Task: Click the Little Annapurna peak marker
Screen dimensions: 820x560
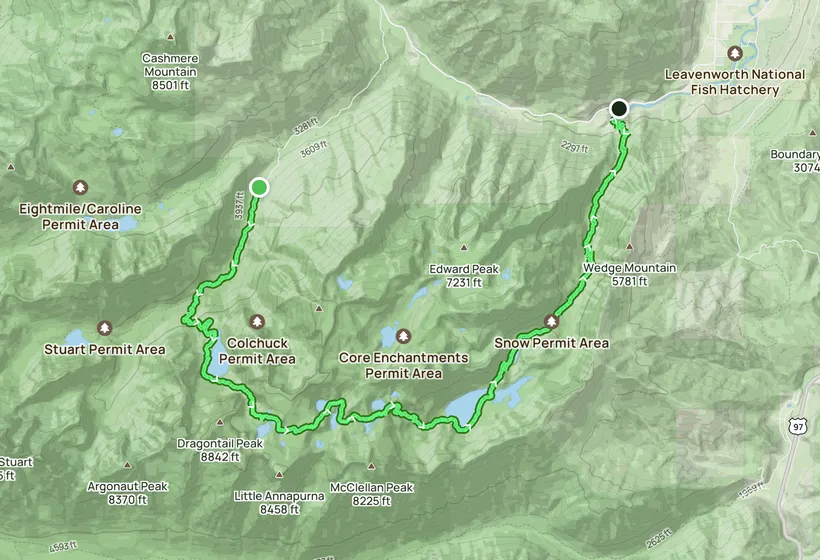Action: [279, 475]
